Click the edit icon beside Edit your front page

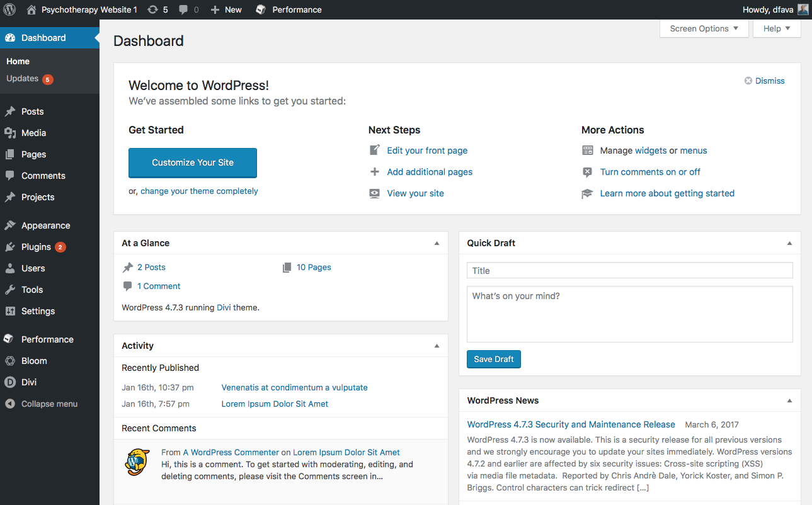coord(375,150)
